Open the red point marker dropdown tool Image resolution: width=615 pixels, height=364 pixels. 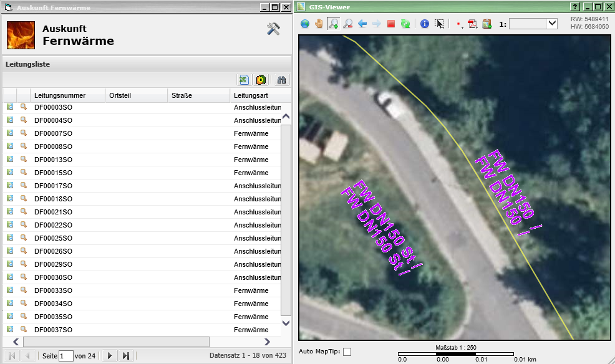(459, 24)
